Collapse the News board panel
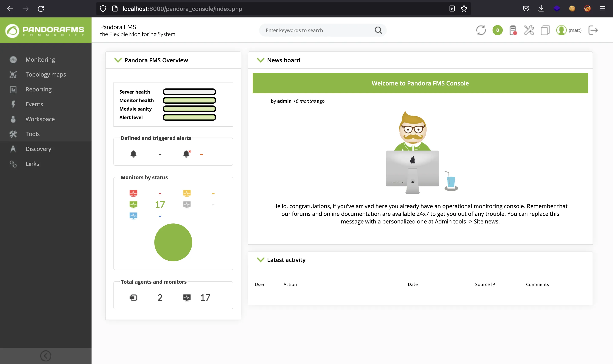 tap(260, 60)
